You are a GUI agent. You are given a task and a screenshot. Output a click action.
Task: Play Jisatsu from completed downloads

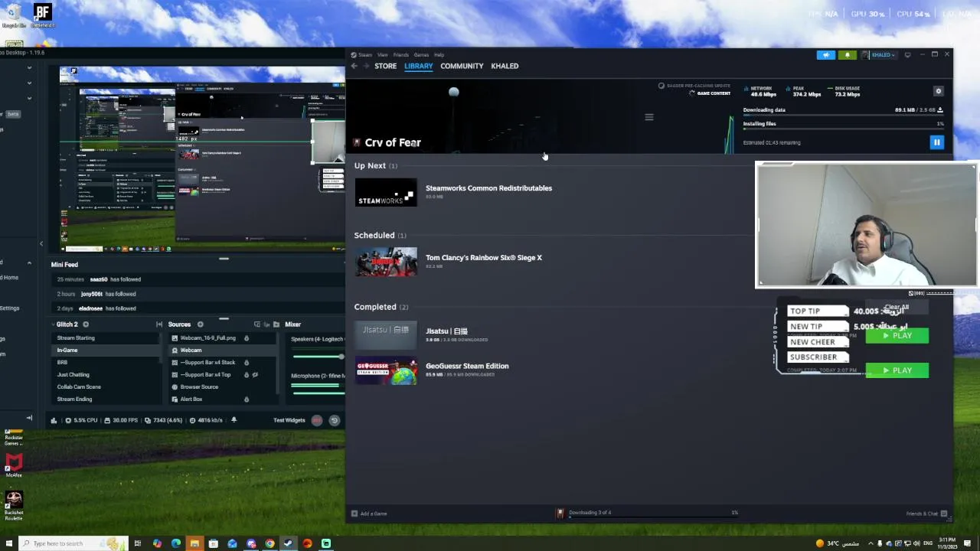click(x=897, y=335)
